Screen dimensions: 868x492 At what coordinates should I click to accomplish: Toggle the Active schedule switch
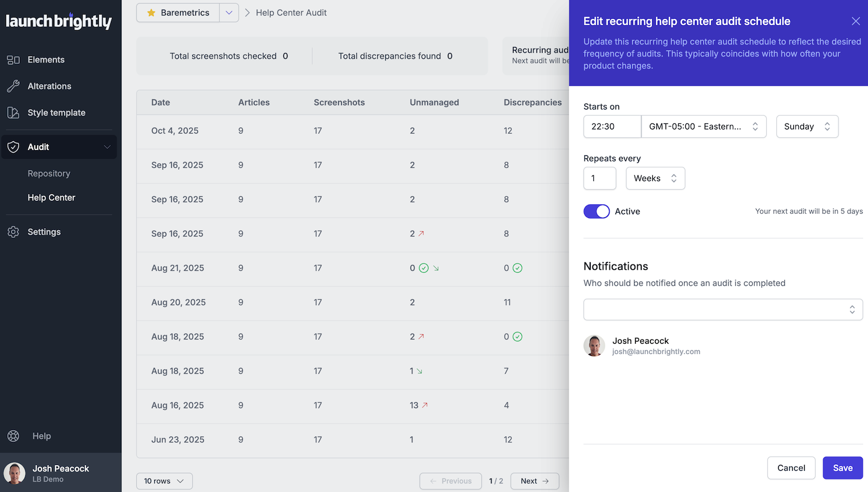click(x=596, y=211)
